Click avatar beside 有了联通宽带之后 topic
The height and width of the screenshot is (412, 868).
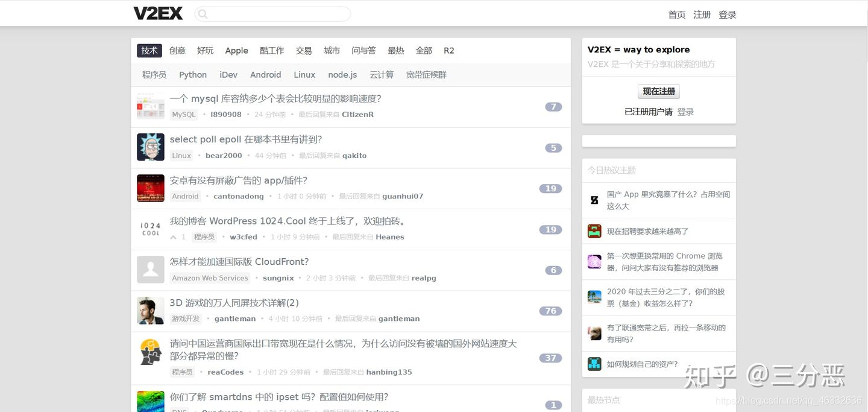pos(594,333)
